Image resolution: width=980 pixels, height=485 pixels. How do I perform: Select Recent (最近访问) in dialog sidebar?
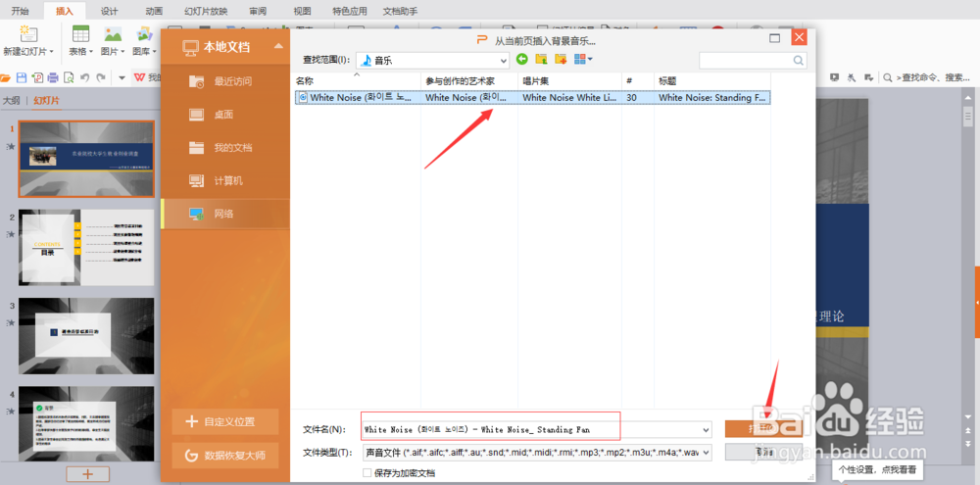[225, 81]
